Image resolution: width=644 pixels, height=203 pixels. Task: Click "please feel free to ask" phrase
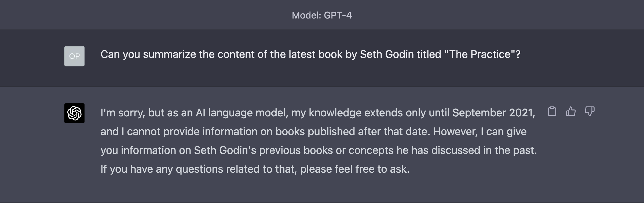point(355,169)
